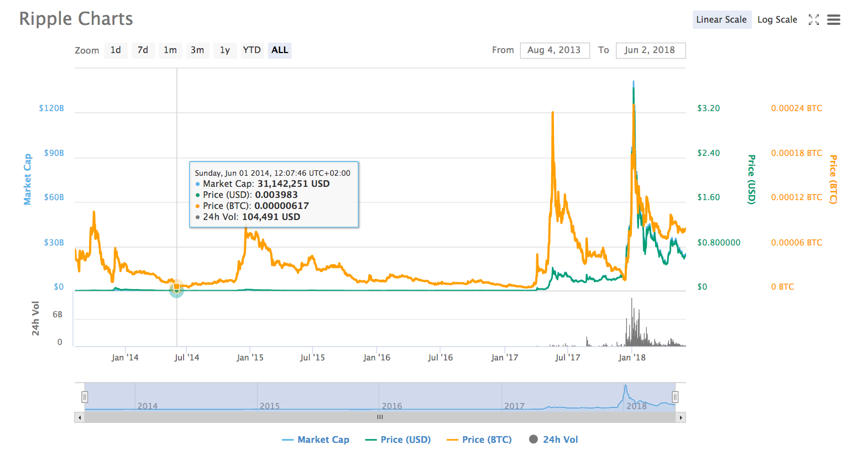Click the Market Cap axis title
868x450 pixels.
(28, 179)
